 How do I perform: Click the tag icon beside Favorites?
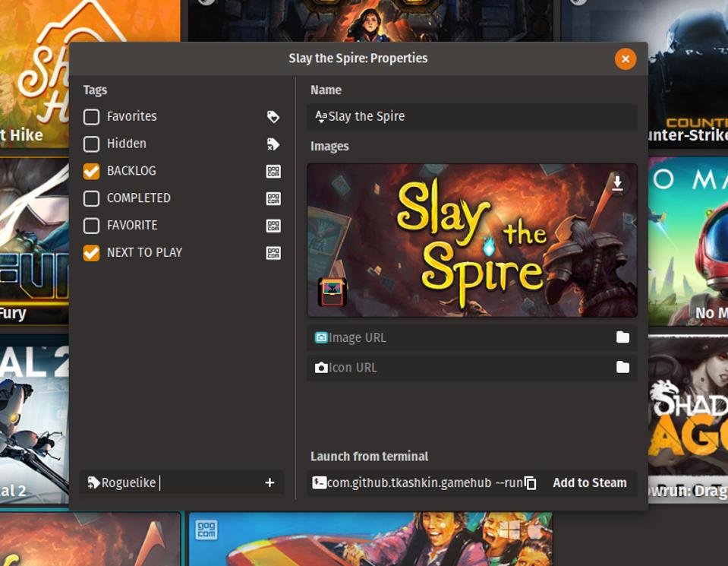[273, 117]
